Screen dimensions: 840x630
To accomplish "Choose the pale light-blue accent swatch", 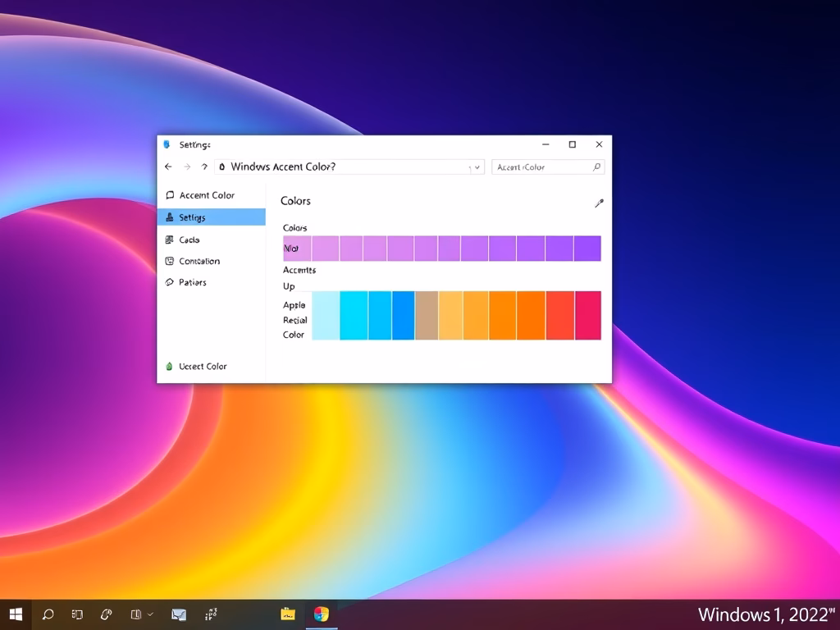I will pos(325,316).
